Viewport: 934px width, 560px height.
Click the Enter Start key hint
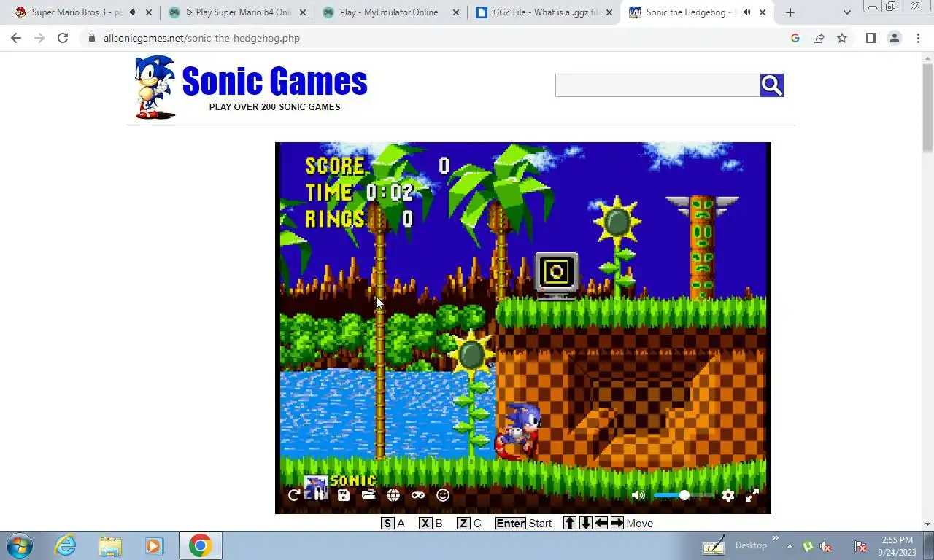tap(523, 524)
